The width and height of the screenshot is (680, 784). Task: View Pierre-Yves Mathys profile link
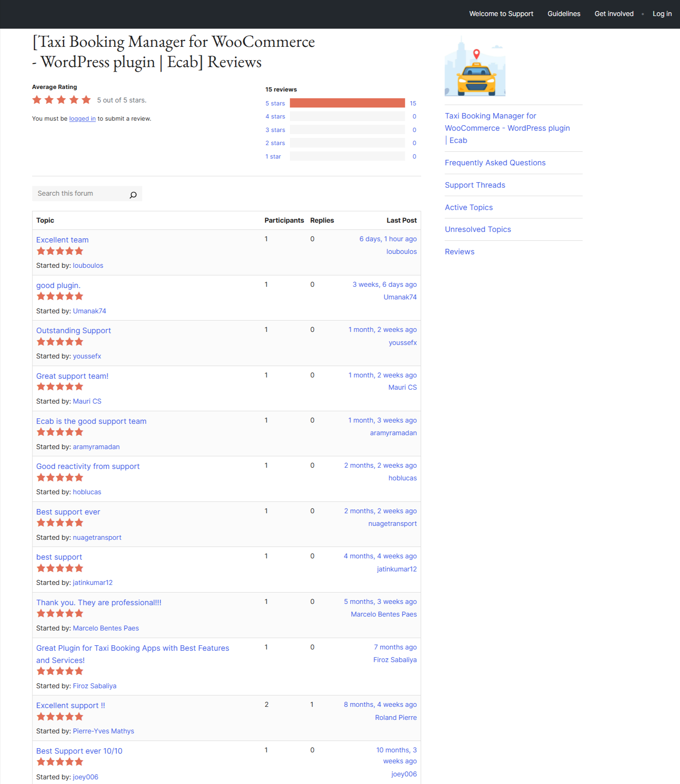[103, 731]
